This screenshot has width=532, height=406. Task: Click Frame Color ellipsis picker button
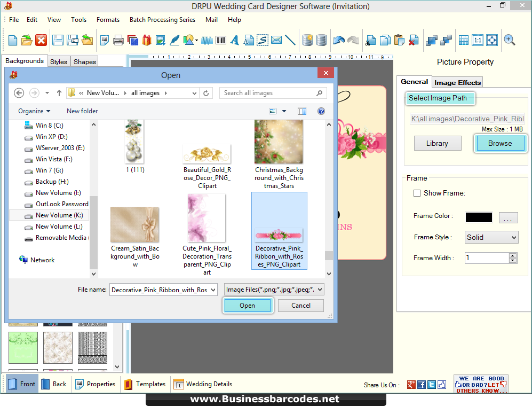(508, 217)
